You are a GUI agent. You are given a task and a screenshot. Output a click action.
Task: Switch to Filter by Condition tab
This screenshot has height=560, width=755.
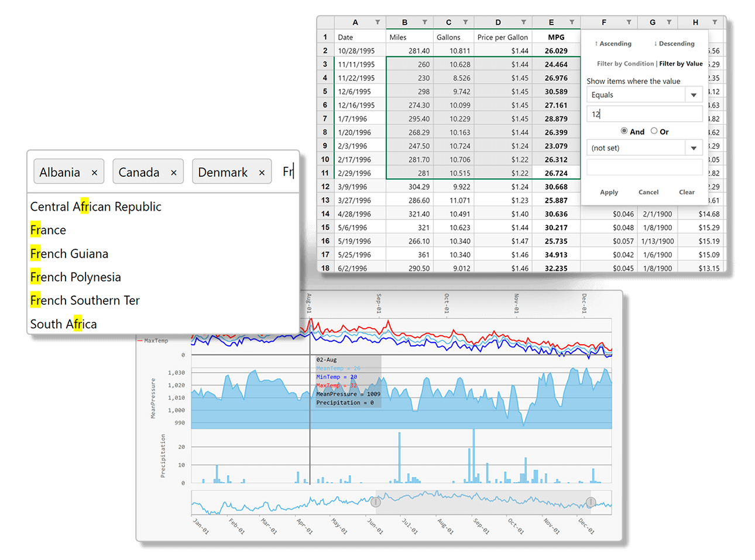pyautogui.click(x=625, y=64)
